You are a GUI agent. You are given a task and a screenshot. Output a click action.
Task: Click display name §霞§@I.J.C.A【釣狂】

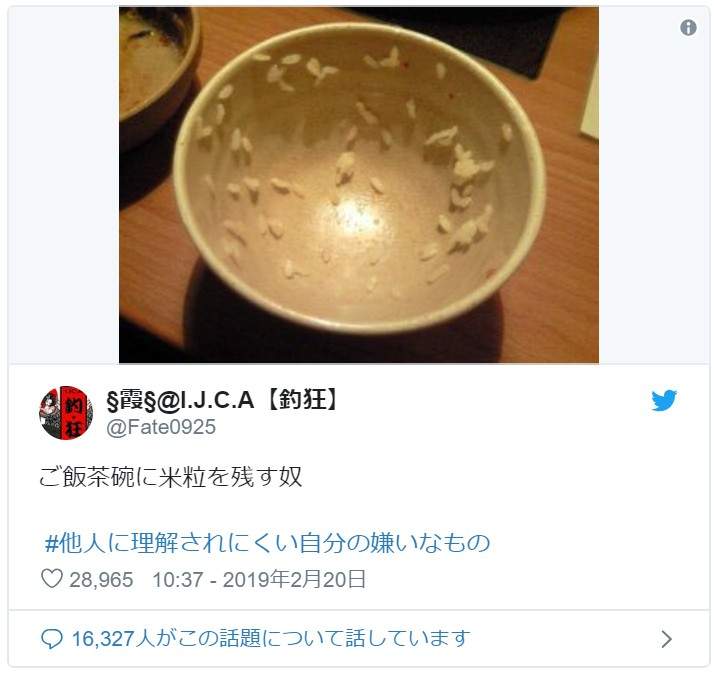[222, 400]
